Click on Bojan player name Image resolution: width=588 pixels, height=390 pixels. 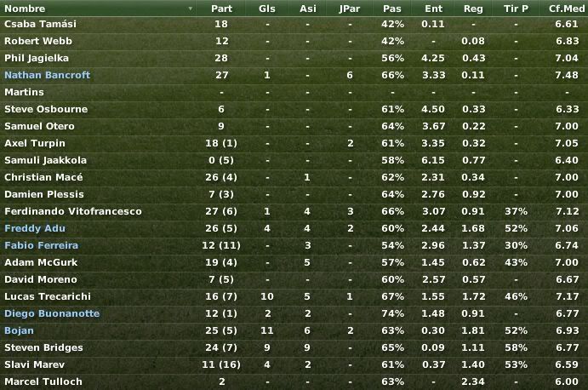click(x=19, y=330)
